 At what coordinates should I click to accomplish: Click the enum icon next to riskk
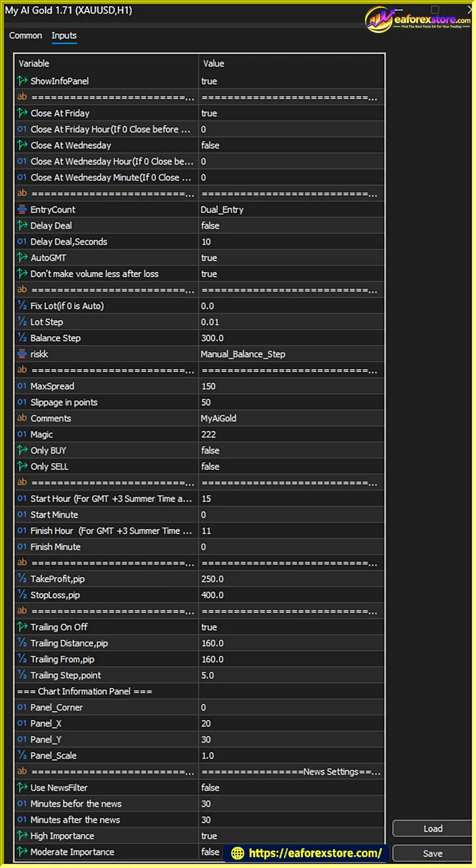[22, 354]
